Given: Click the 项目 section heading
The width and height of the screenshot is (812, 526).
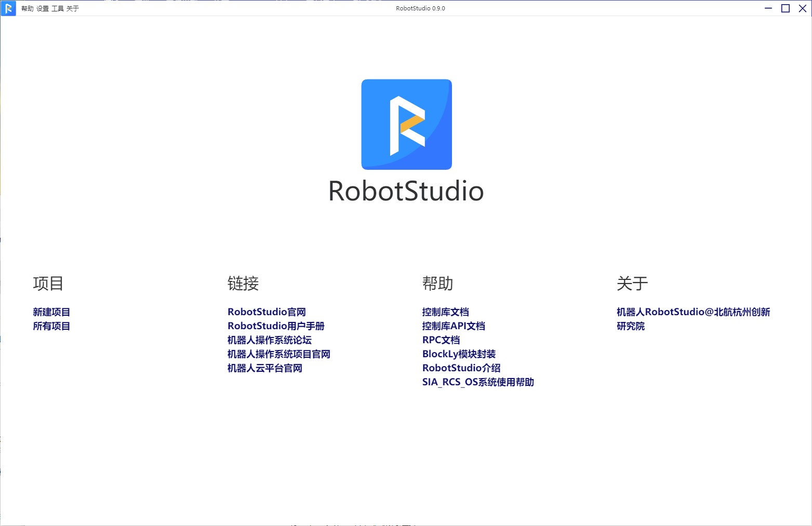Looking at the screenshot, I should pos(48,284).
